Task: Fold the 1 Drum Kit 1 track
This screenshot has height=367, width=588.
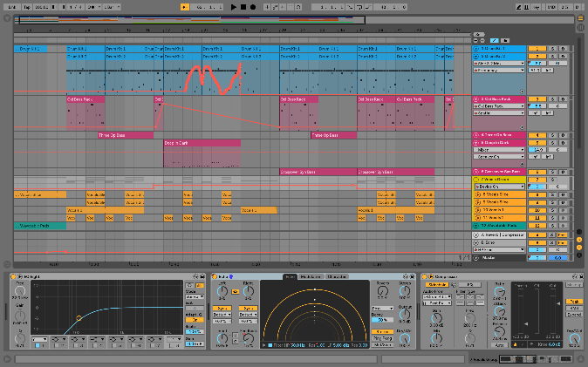Action: (475, 49)
